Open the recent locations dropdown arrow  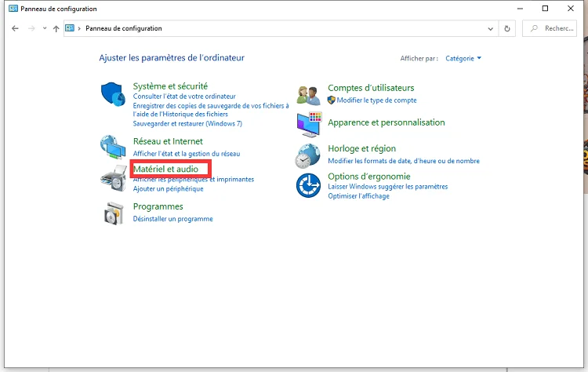click(45, 28)
